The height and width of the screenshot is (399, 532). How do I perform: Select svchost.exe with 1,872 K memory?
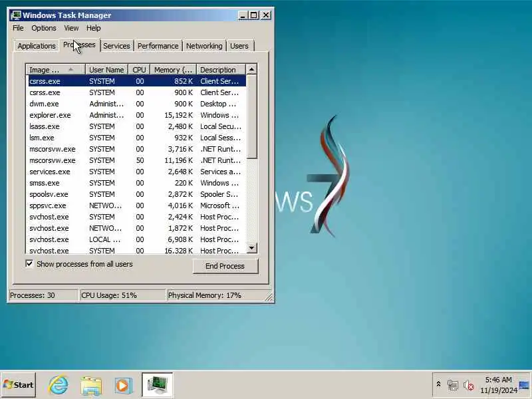click(137, 228)
